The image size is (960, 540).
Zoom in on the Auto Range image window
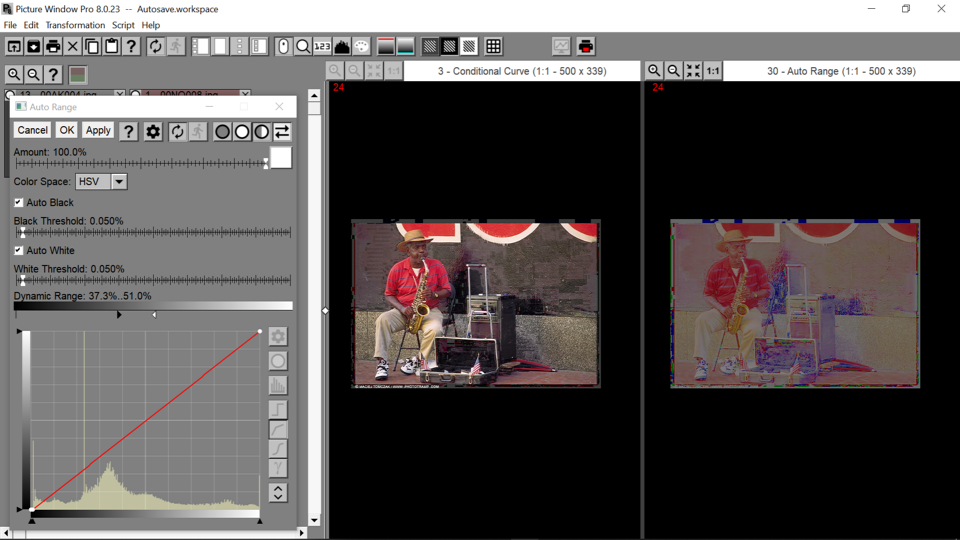click(x=654, y=70)
